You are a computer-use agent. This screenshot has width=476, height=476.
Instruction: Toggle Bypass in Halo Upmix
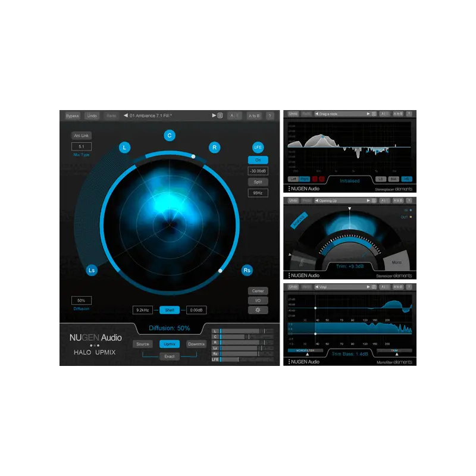(72, 115)
